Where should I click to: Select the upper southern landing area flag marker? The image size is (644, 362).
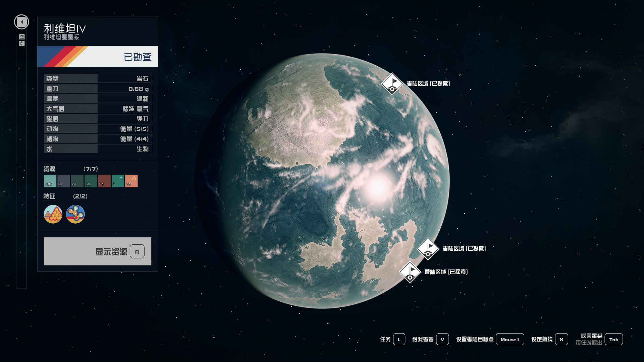click(428, 249)
